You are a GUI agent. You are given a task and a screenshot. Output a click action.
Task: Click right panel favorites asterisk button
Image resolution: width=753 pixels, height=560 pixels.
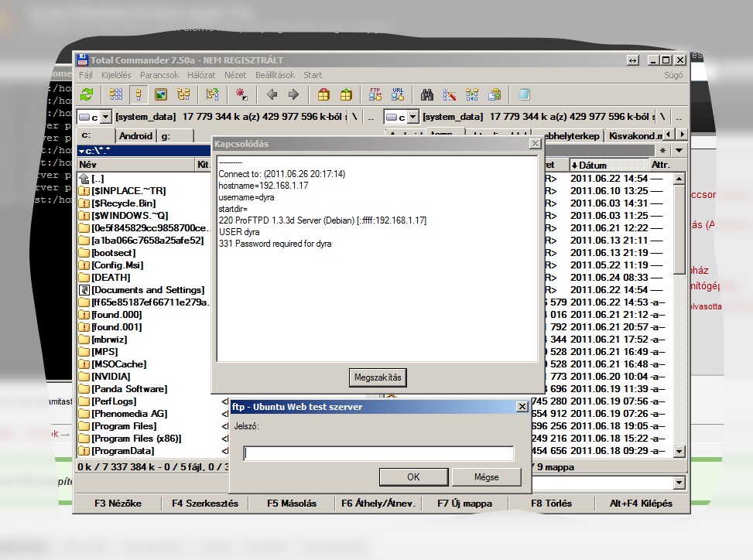[662, 151]
